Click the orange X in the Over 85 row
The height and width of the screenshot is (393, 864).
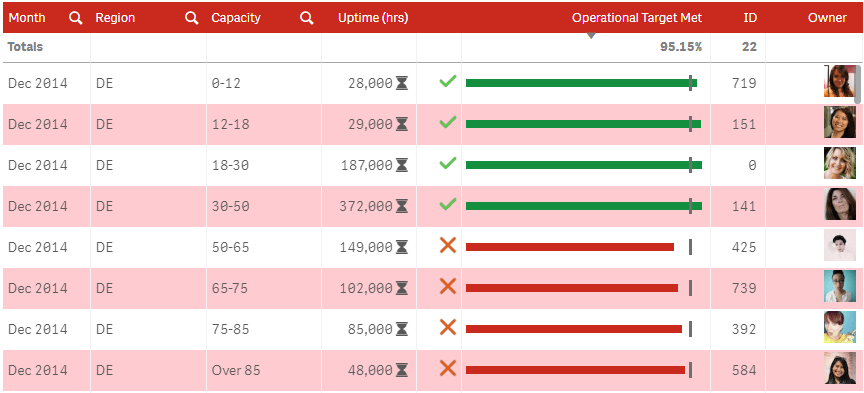point(447,368)
